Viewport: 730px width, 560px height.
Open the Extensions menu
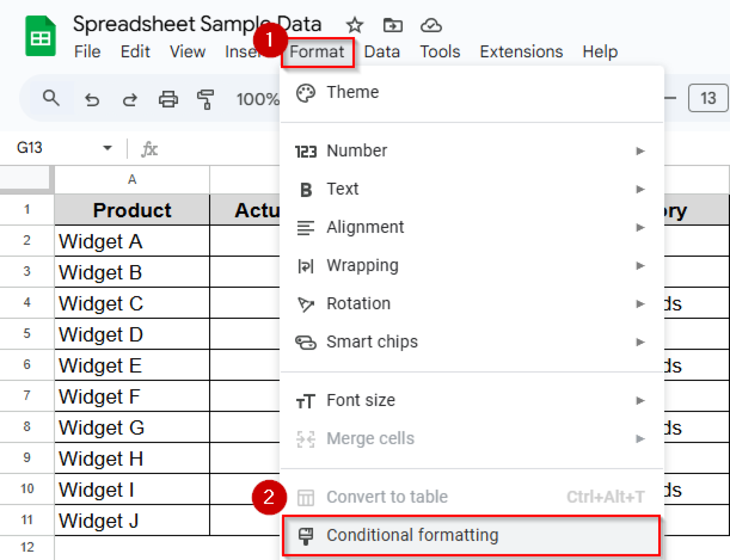[521, 51]
